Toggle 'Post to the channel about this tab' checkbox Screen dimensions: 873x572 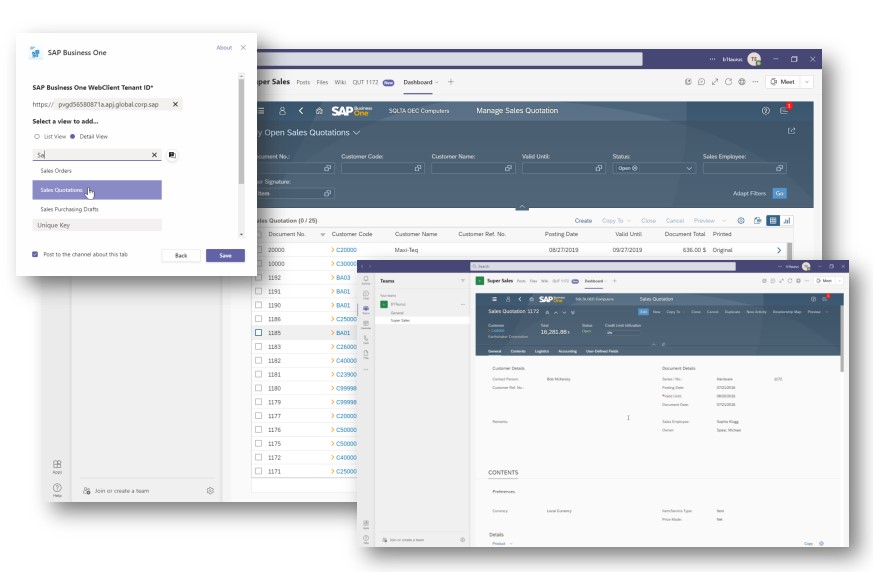[x=35, y=254]
